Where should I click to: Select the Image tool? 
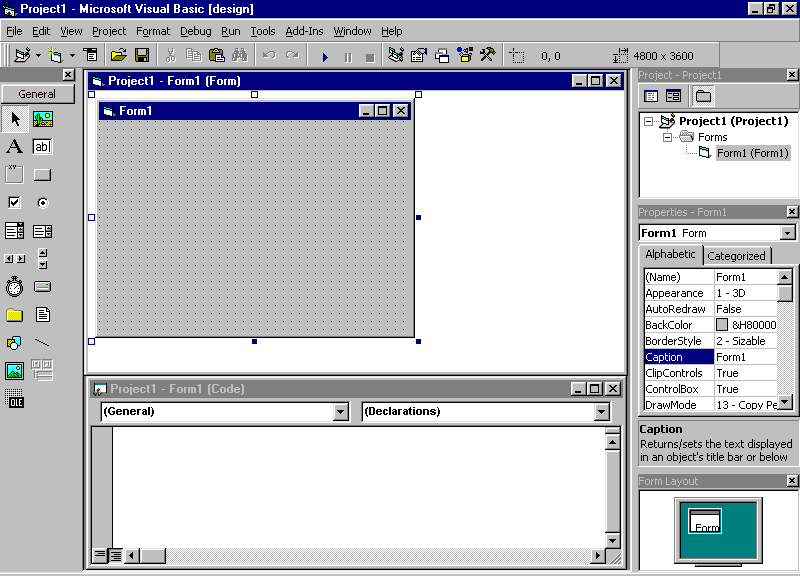pyautogui.click(x=15, y=371)
